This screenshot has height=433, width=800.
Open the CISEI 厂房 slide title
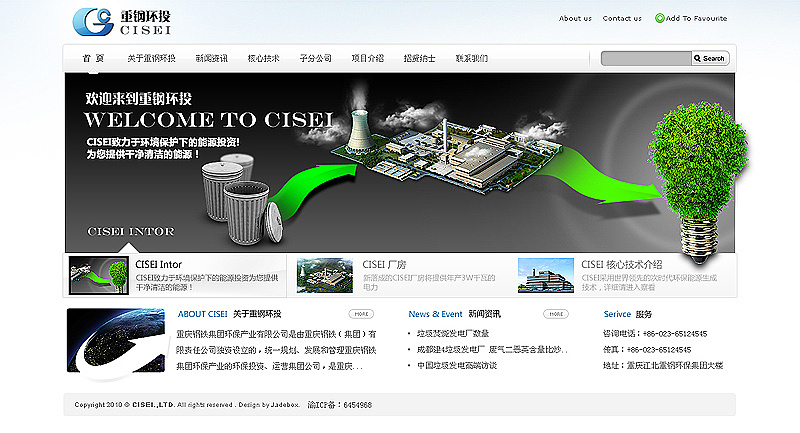point(384,265)
